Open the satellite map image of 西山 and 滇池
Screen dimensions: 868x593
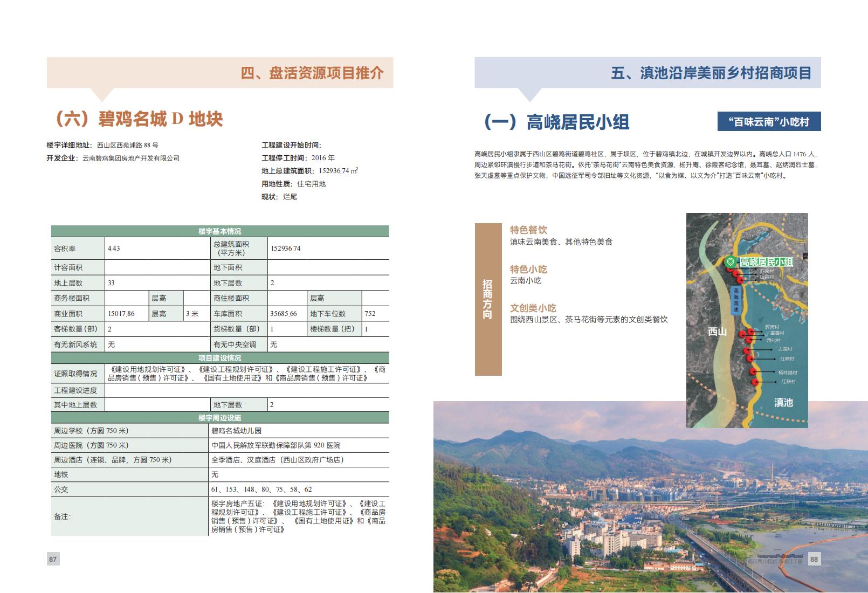point(747,320)
